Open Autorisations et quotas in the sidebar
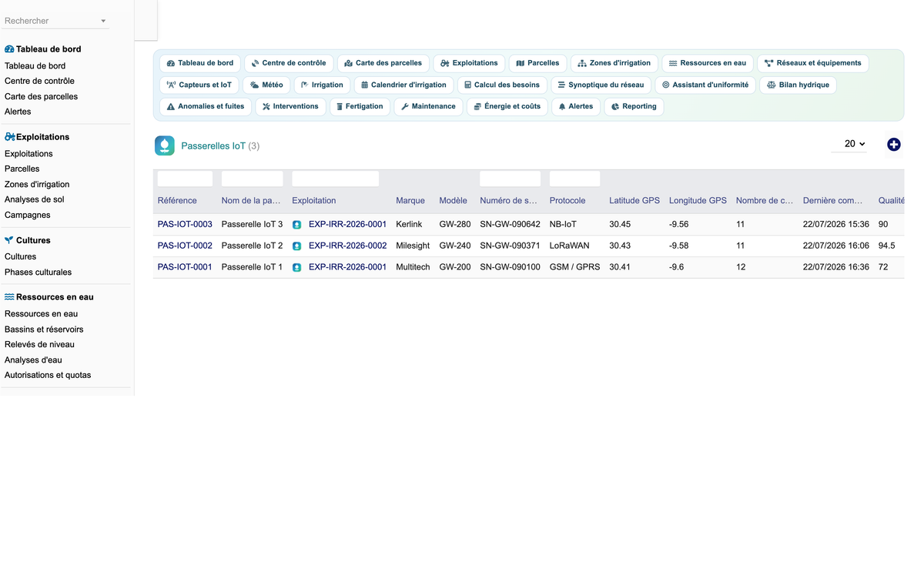The image size is (924, 572). tap(48, 375)
